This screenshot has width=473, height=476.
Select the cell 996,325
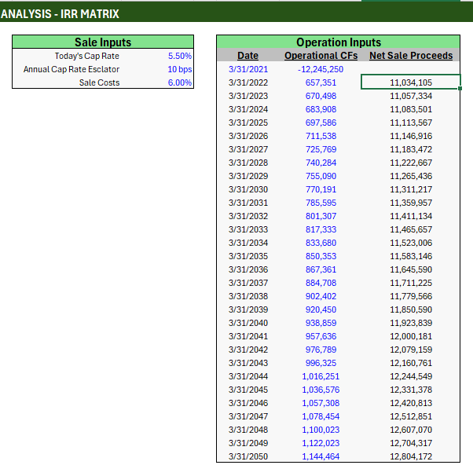click(321, 363)
